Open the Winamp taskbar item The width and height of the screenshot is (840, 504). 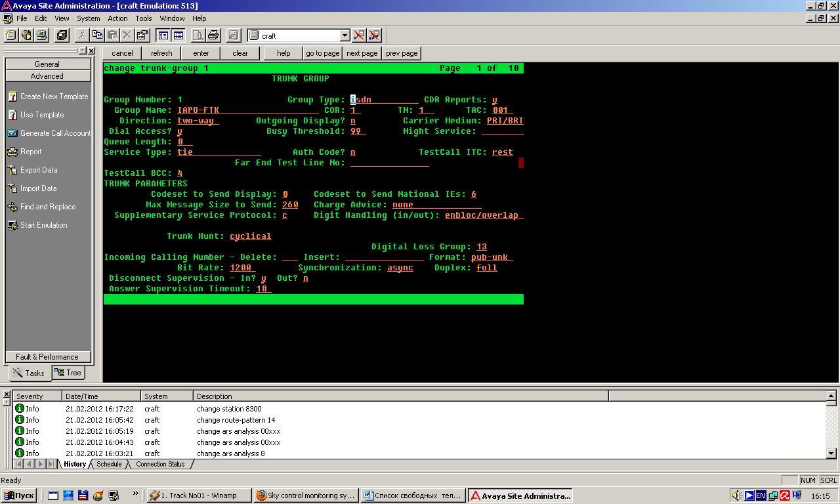click(199, 495)
